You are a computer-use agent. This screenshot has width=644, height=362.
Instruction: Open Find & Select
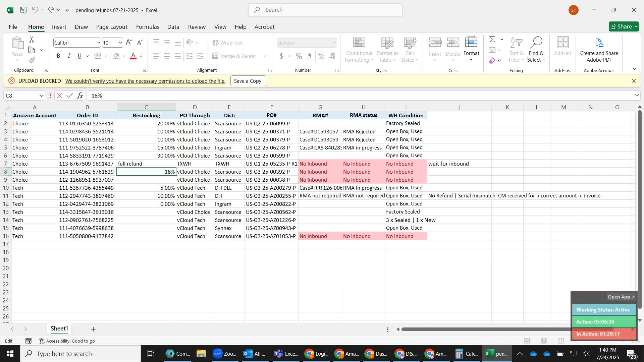pyautogui.click(x=536, y=50)
